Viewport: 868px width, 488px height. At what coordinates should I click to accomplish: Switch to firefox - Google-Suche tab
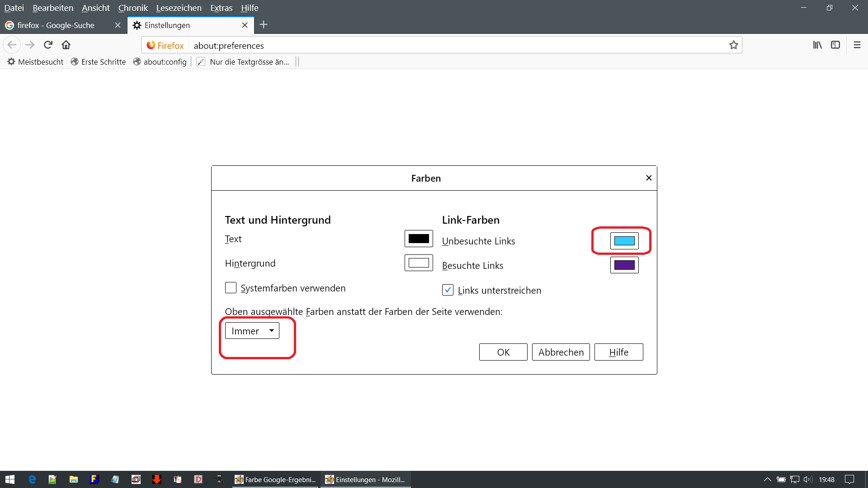pos(56,25)
